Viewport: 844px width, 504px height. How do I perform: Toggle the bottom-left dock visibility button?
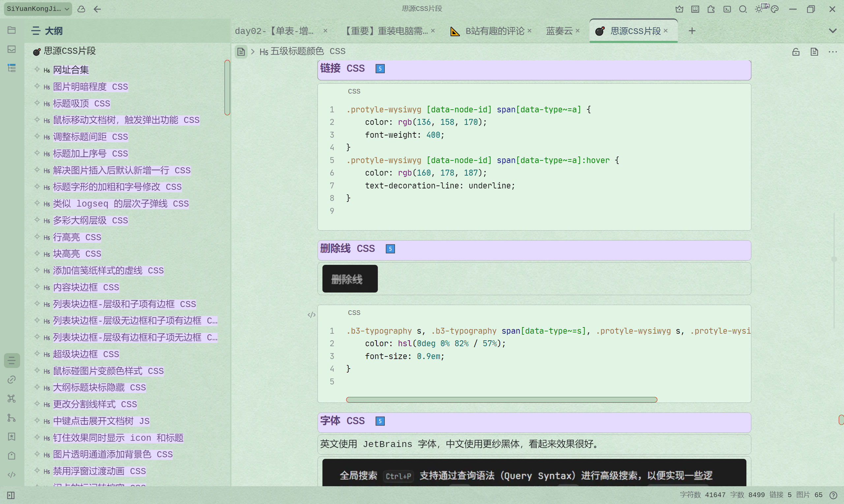pyautogui.click(x=11, y=495)
